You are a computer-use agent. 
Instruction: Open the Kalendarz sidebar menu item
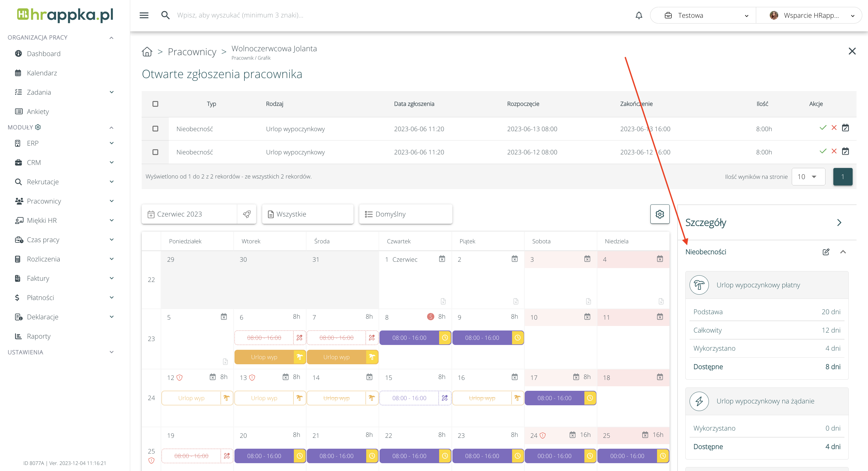pyautogui.click(x=42, y=73)
